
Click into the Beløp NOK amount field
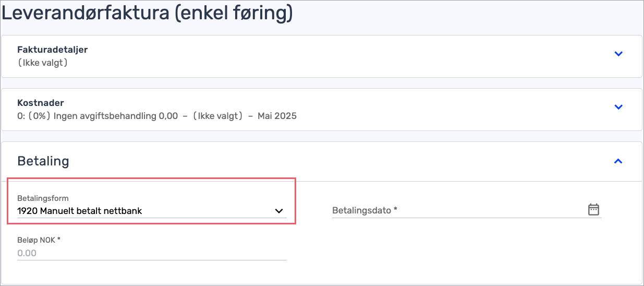pos(152,253)
